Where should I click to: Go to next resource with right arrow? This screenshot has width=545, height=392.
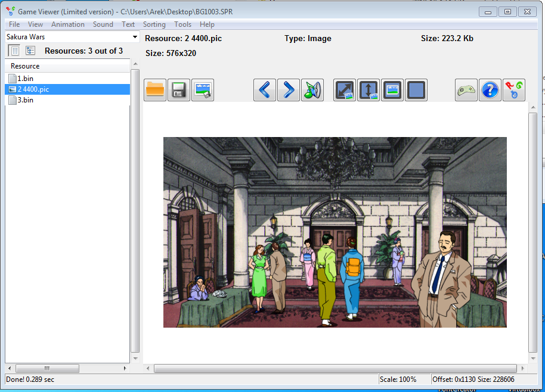(x=289, y=90)
